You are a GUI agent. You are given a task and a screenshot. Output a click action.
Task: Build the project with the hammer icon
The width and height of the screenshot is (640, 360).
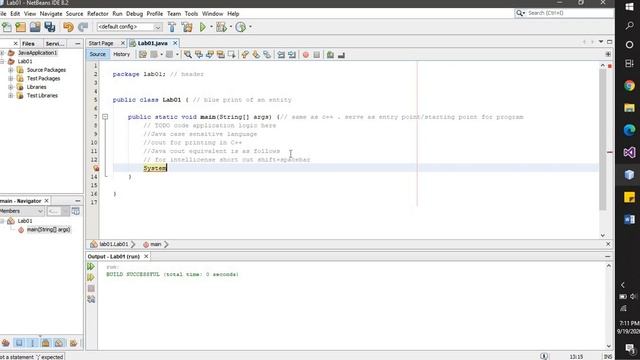click(x=172, y=27)
